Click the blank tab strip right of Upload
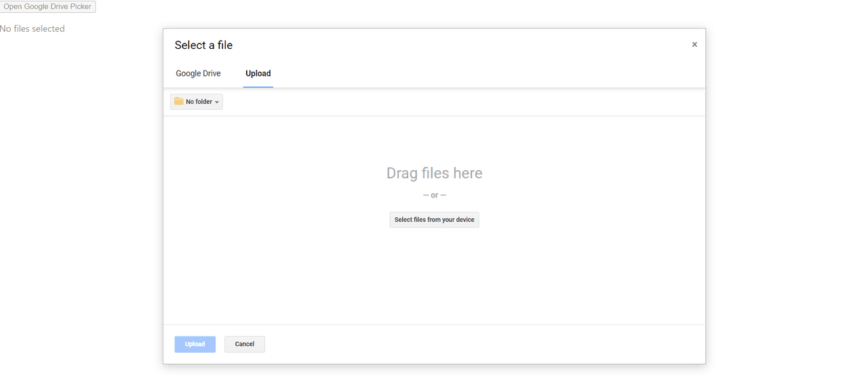The width and height of the screenshot is (868, 392). pos(475,73)
